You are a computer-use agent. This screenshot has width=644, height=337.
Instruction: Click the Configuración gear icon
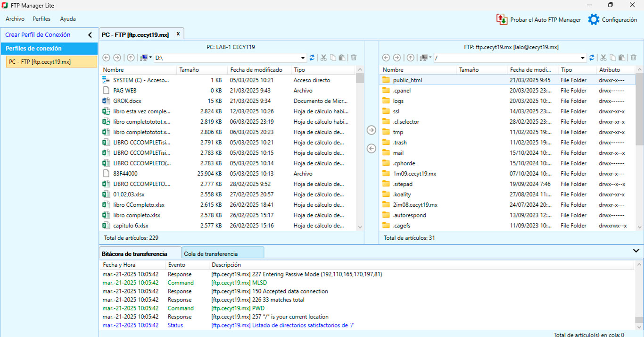(x=594, y=19)
